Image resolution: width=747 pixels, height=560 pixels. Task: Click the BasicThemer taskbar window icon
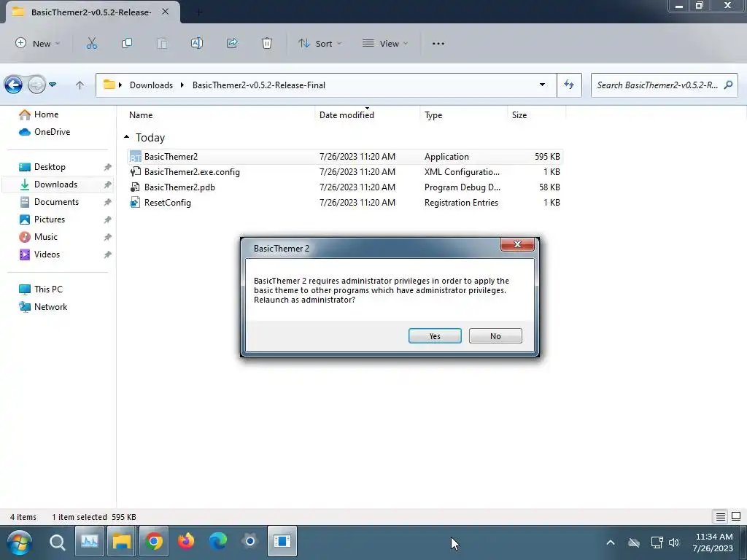(x=282, y=542)
